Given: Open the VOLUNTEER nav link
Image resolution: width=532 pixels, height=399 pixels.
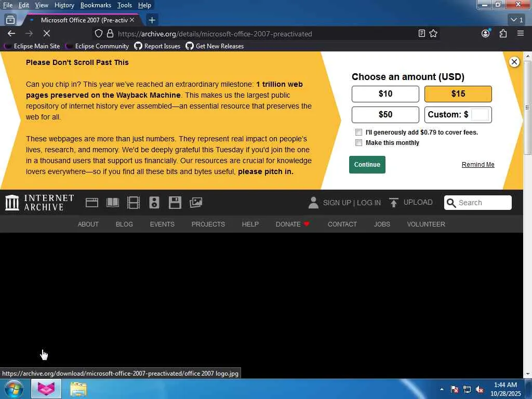Looking at the screenshot, I should click(x=426, y=224).
